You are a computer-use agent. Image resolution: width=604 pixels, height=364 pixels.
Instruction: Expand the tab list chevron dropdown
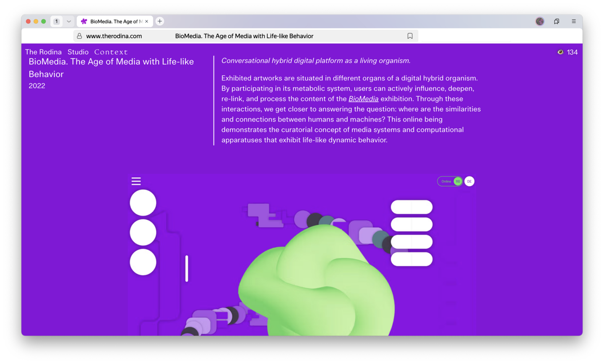pos(69,21)
